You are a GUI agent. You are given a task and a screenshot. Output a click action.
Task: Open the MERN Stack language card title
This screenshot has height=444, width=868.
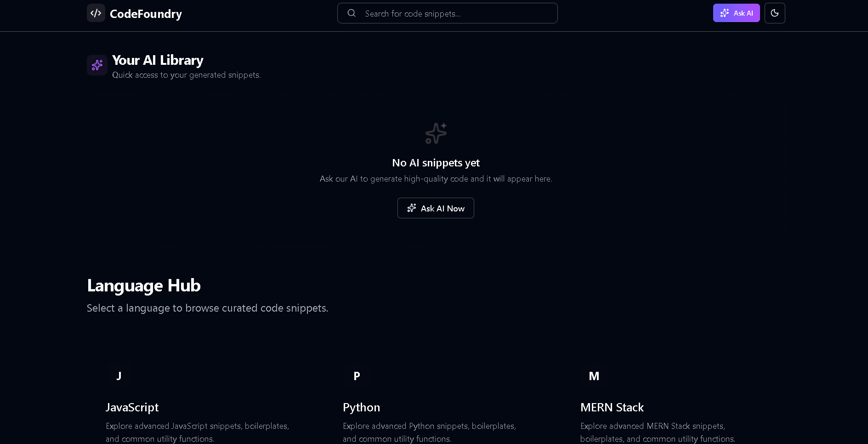pyautogui.click(x=612, y=407)
